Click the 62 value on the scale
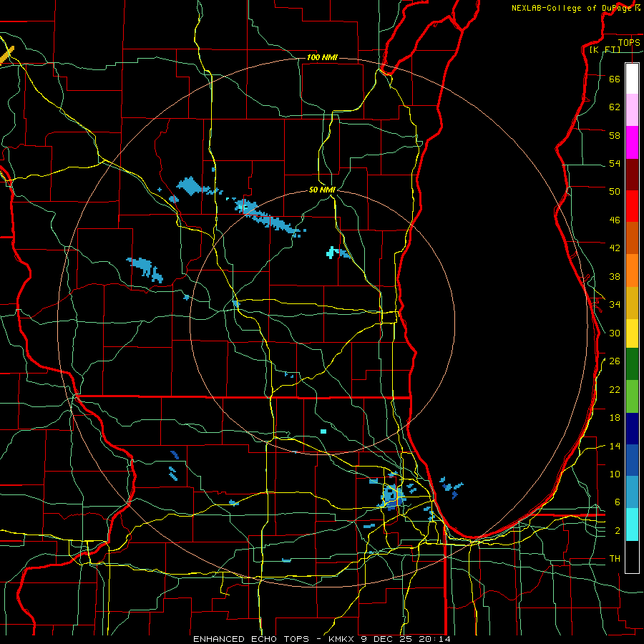Screen dimensions: 644x644 coord(615,107)
